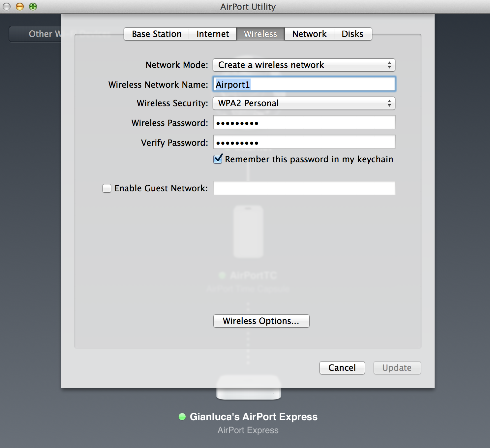
Task: Click the green status dot for Gianluca's AirPort Express
Action: (x=182, y=417)
